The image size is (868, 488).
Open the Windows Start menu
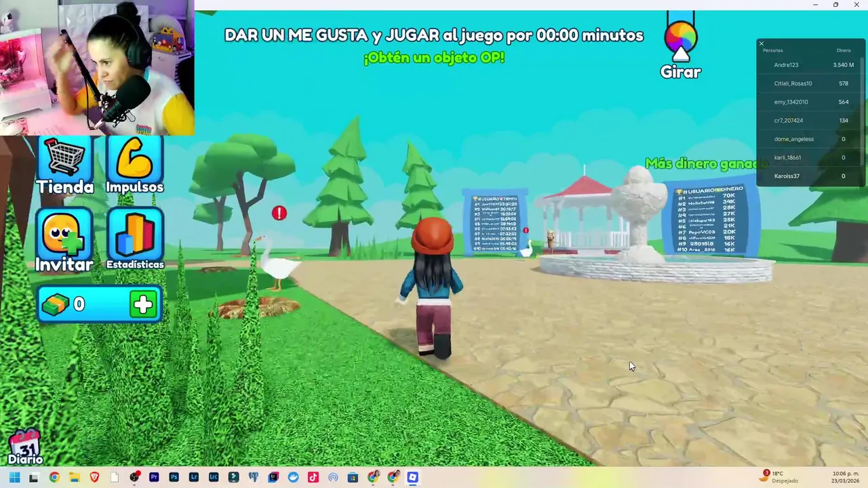(x=14, y=477)
